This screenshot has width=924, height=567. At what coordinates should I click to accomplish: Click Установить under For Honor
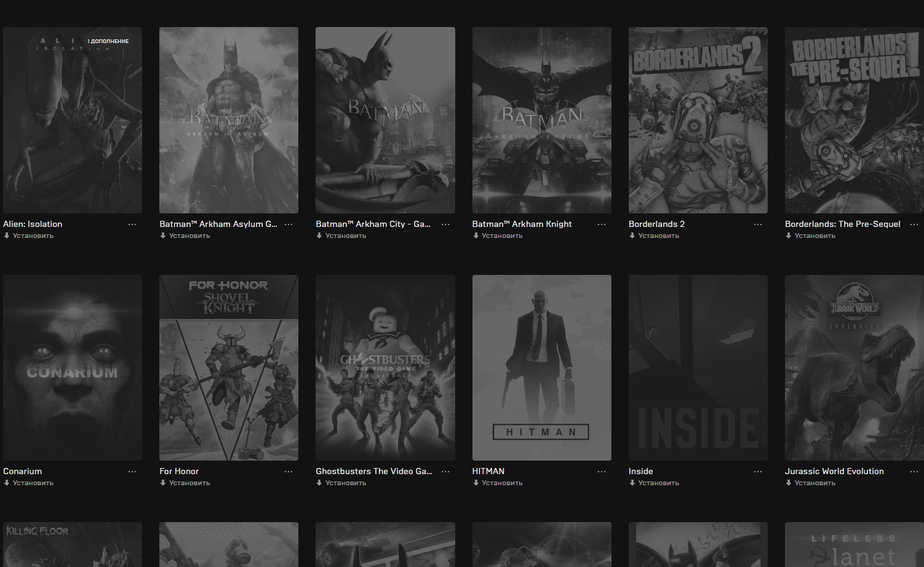[x=185, y=483]
